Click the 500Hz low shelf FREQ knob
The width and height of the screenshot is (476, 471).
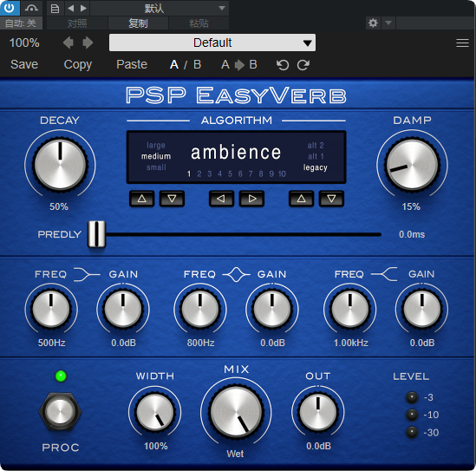point(51,309)
